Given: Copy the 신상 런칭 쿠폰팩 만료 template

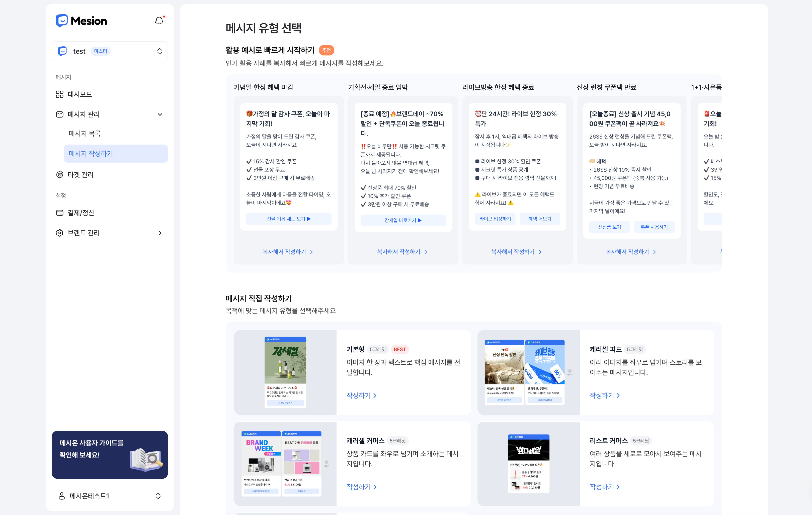Looking at the screenshot, I should click(x=631, y=252).
